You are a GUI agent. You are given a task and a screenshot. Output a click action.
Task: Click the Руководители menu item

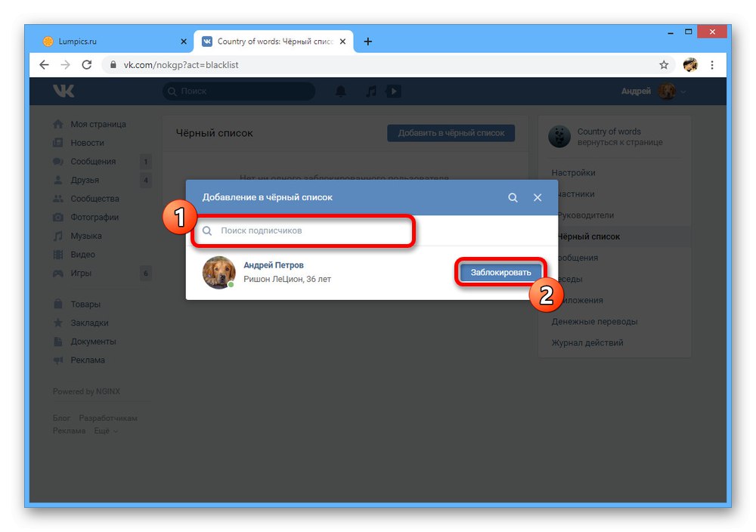coord(586,215)
